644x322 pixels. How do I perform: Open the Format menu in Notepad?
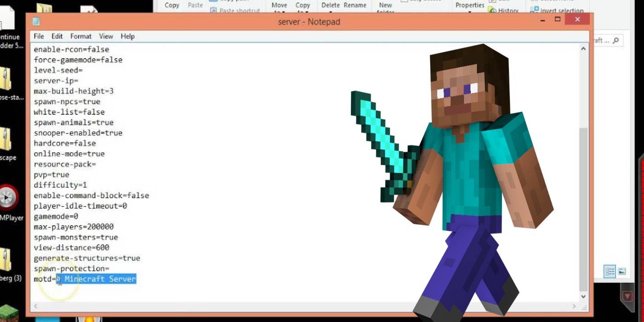click(x=81, y=36)
